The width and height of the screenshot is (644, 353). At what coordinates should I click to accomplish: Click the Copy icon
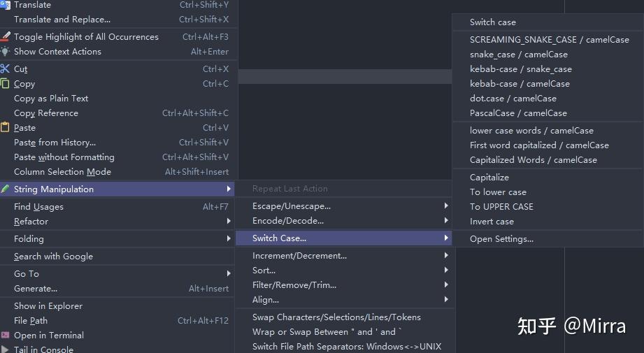(5, 84)
